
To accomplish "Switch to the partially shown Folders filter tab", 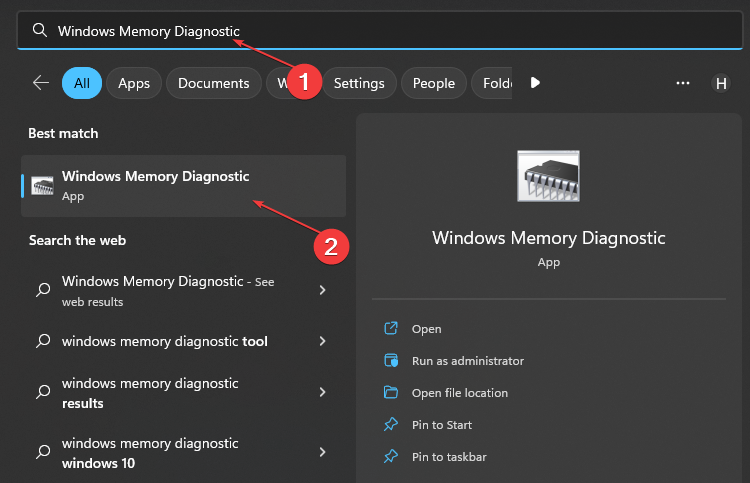I will [x=492, y=83].
